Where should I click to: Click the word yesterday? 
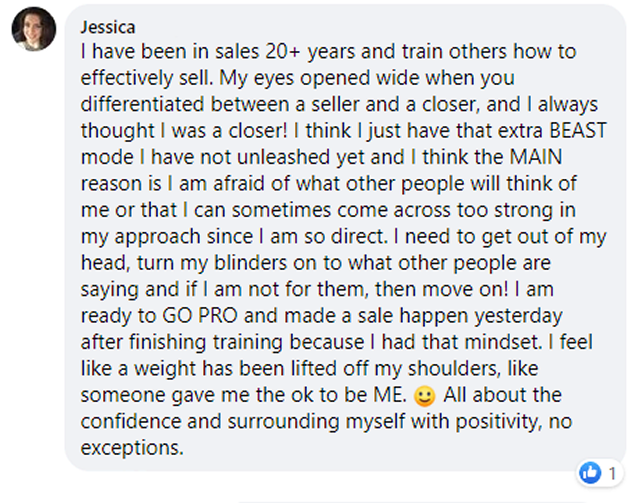(x=518, y=316)
